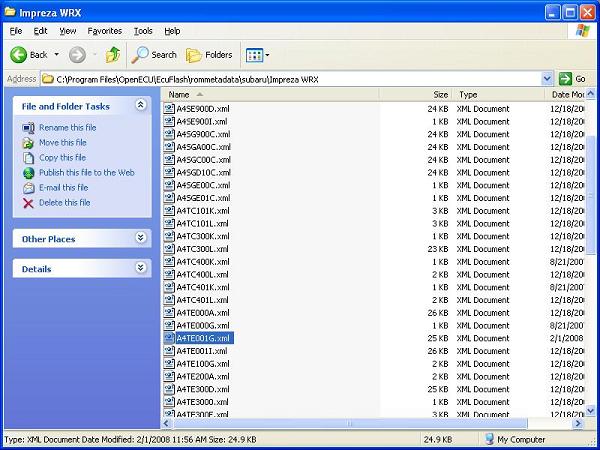Select the A4SGA00C.xml file icon

pos(169,147)
